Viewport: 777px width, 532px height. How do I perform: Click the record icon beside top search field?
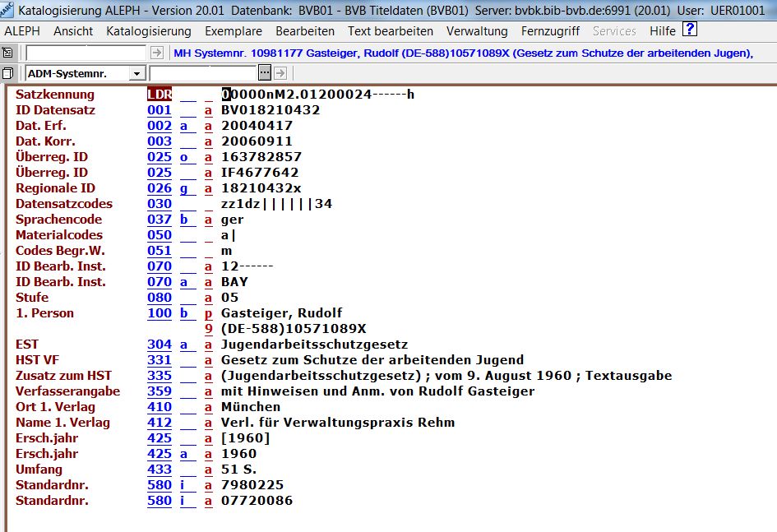coord(8,53)
